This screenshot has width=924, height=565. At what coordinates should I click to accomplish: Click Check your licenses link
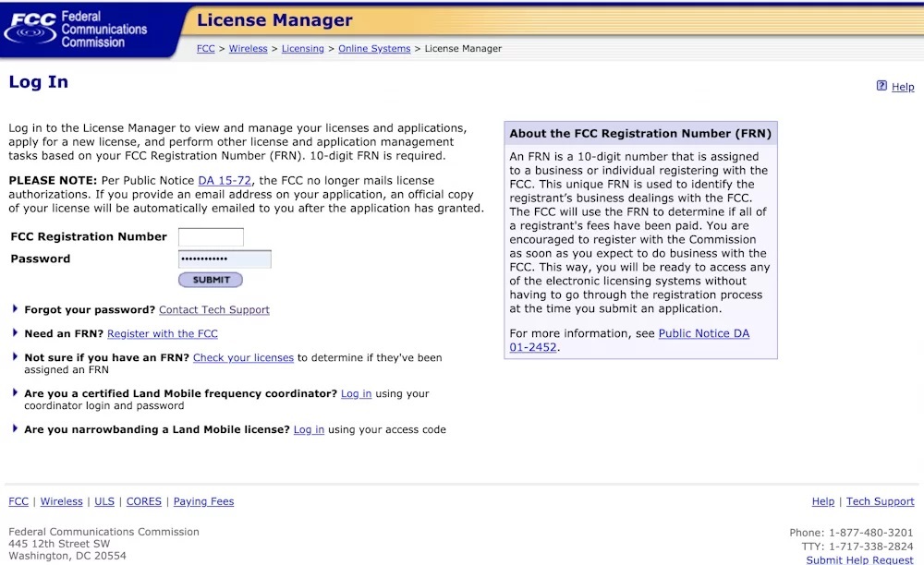tap(243, 358)
